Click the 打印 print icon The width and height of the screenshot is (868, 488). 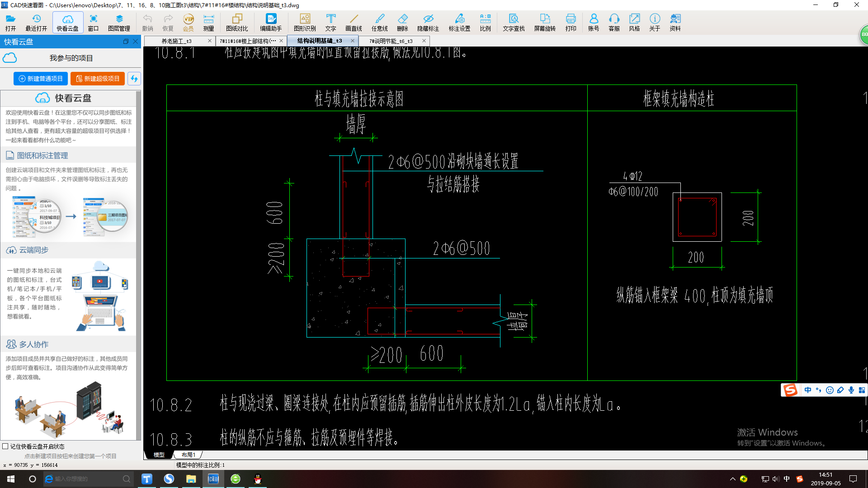[571, 22]
